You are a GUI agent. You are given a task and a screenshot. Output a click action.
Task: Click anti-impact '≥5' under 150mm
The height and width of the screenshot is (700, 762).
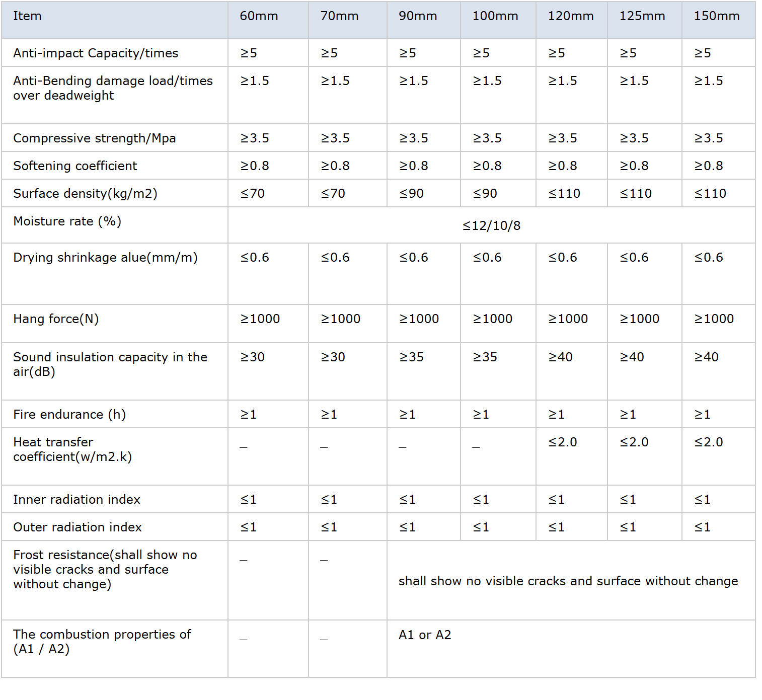[702, 53]
